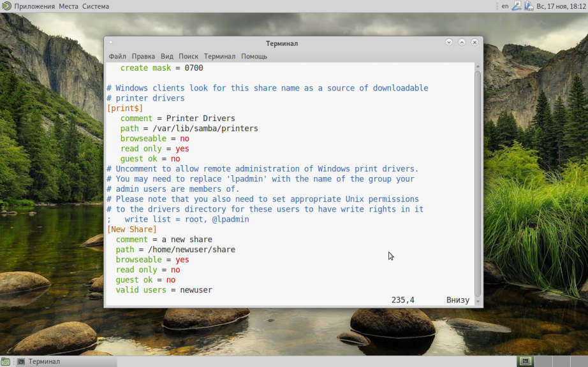Open the Приложения applications menu

coord(34,6)
